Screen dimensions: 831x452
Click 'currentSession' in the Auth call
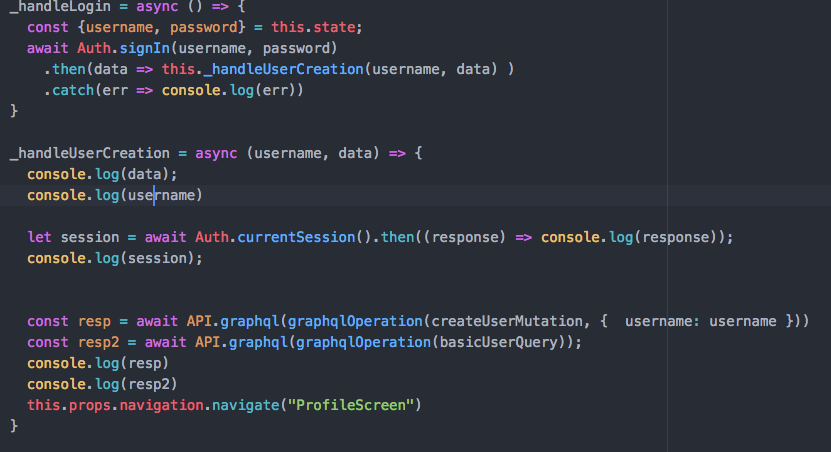296,237
